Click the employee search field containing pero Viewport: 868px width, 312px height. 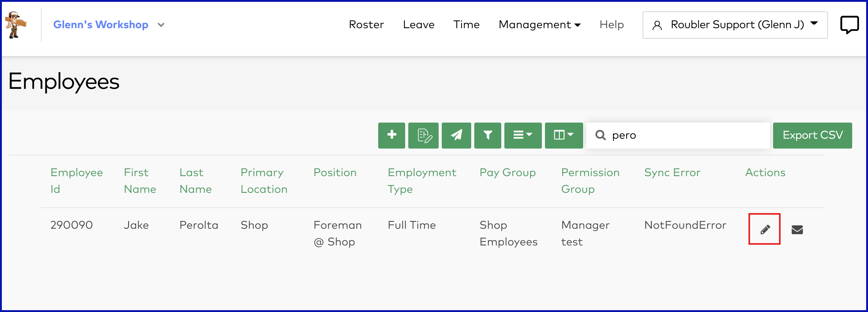[684, 135]
